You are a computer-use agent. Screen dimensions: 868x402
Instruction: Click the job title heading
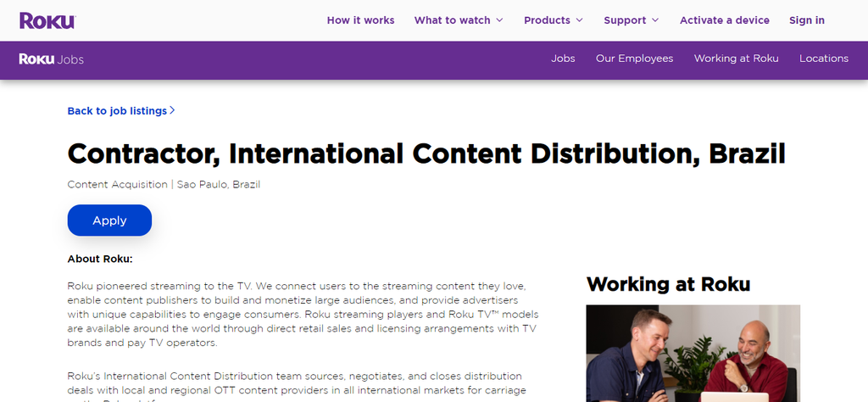(426, 154)
